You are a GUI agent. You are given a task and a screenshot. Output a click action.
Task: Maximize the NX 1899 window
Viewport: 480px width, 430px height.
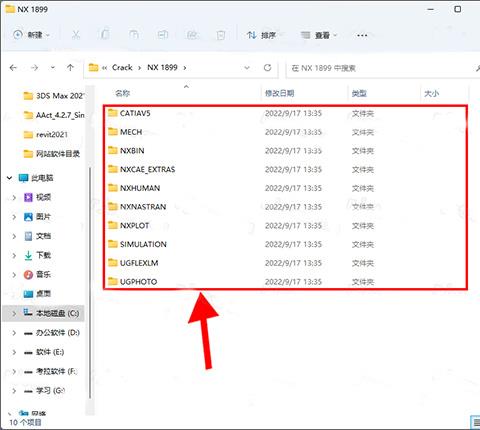[x=458, y=9]
